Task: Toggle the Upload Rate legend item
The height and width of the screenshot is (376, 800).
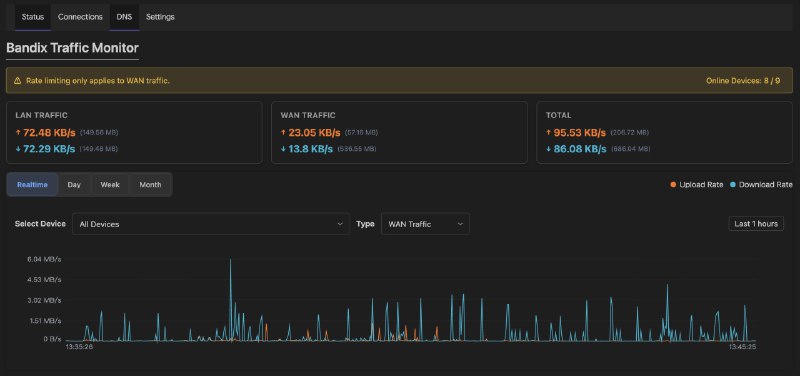Action: pyautogui.click(x=697, y=185)
